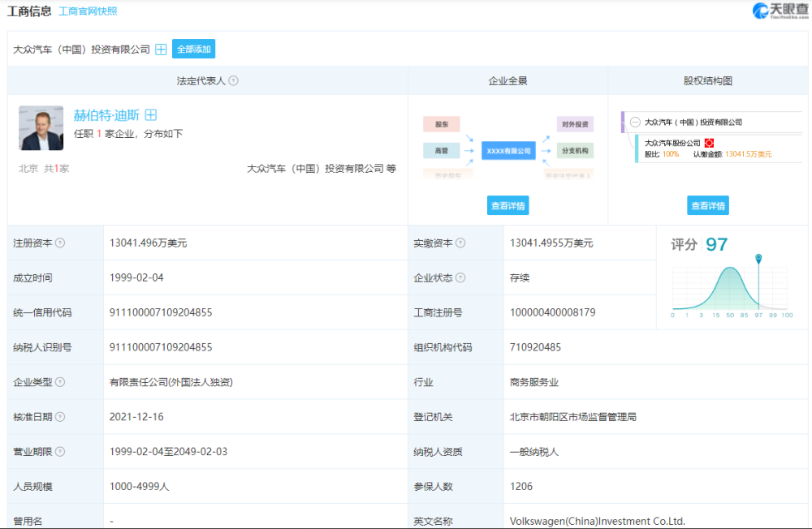Click the help icon next to 注册资本
Screen dimensions: 812x529
[60, 243]
